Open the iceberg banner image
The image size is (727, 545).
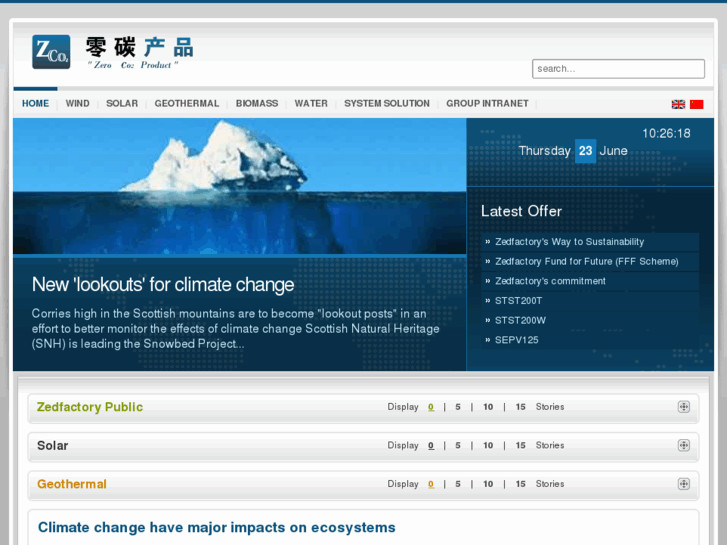coord(239,185)
